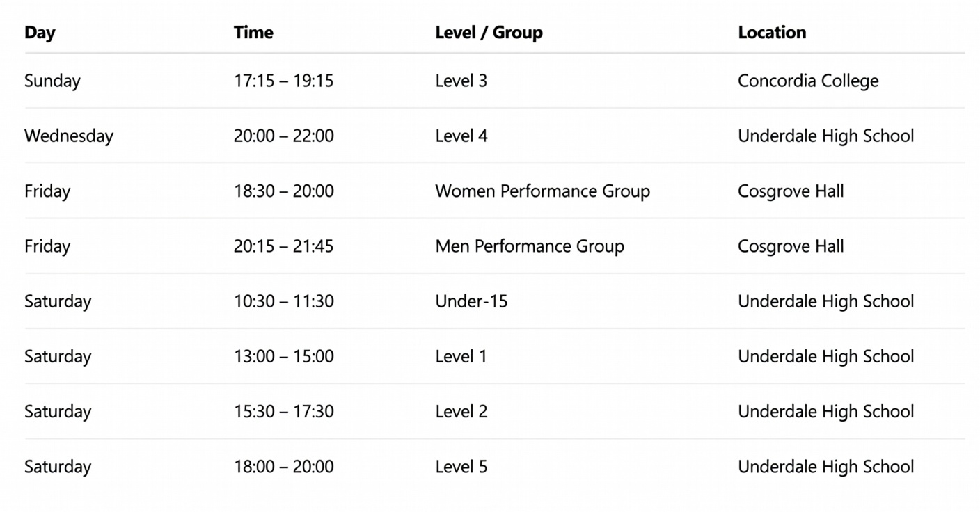980x512 pixels.
Task: Click the 15:30 – 17:30 time cell
Action: (x=283, y=411)
